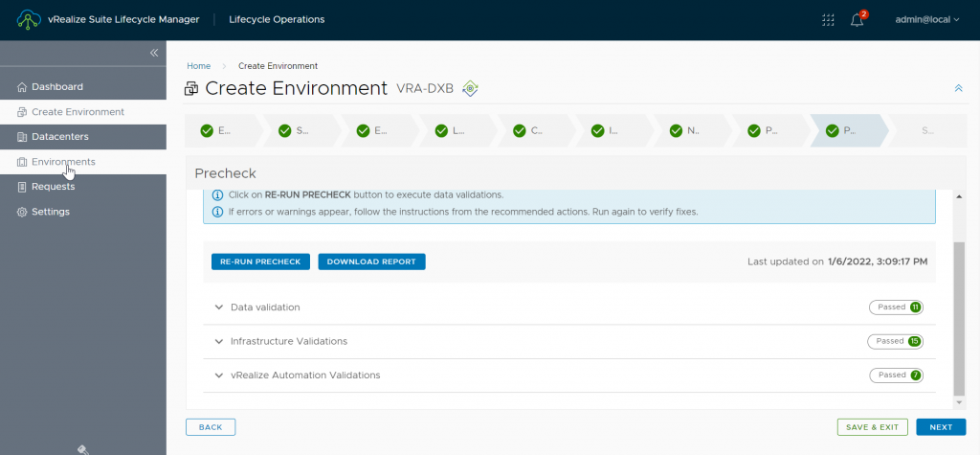Screen dimensions: 980x455
Task: Click the info icon beside errors or warnings hint
Action: 217,212
